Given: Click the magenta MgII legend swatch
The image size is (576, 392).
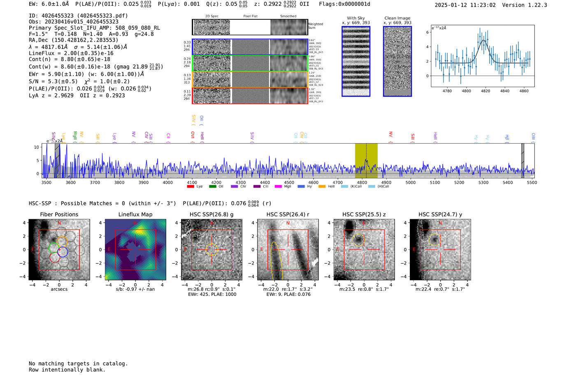Looking at the screenshot, I should pos(279,187).
